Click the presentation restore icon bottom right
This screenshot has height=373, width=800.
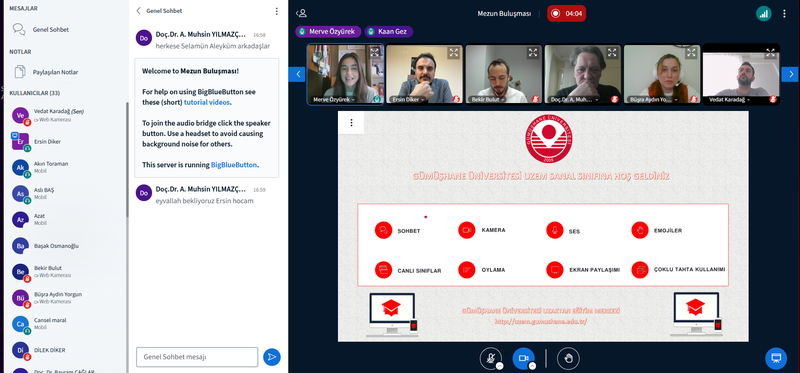pos(776,358)
